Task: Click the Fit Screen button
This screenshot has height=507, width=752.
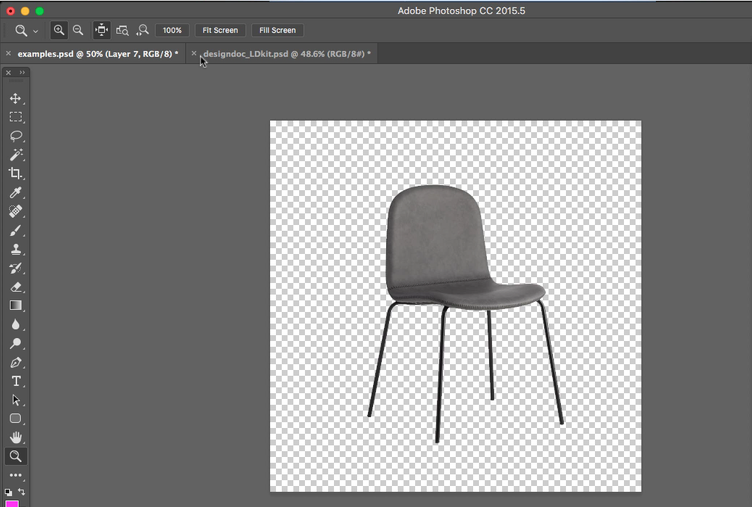Action: pos(220,30)
